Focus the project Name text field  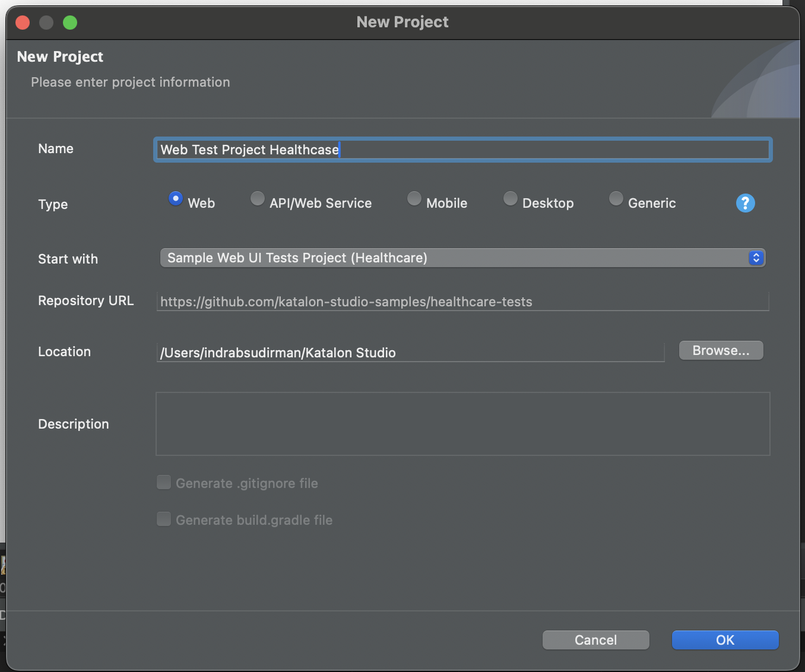(x=463, y=150)
